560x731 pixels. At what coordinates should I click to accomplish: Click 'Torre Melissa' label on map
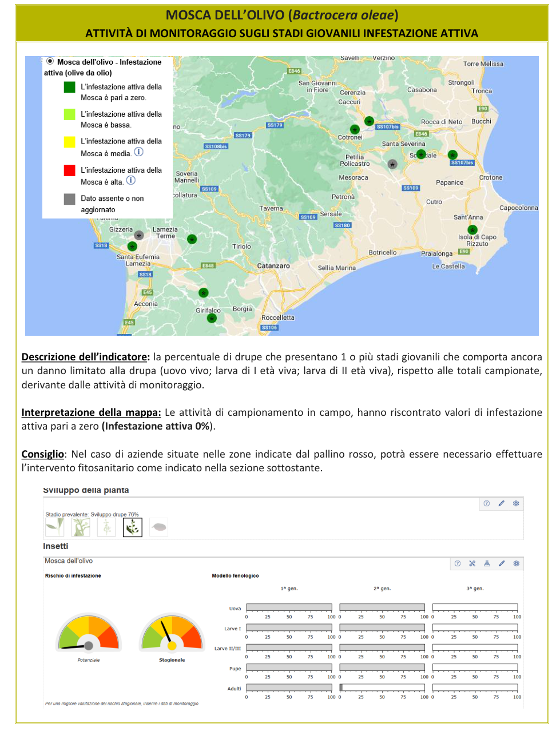click(x=483, y=64)
